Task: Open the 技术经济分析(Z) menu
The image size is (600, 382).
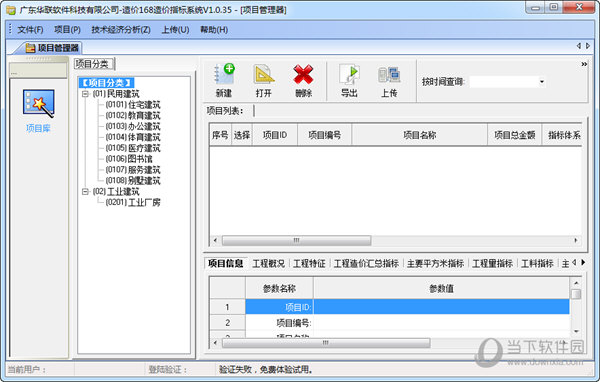Action: click(x=121, y=29)
